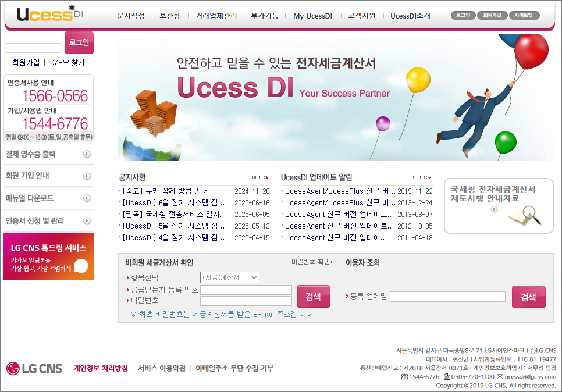This screenshot has height=392, width=562.
Task: Open notice [UcessDI] 6월 정기 시스템 점검
Action: pyautogui.click(x=173, y=203)
